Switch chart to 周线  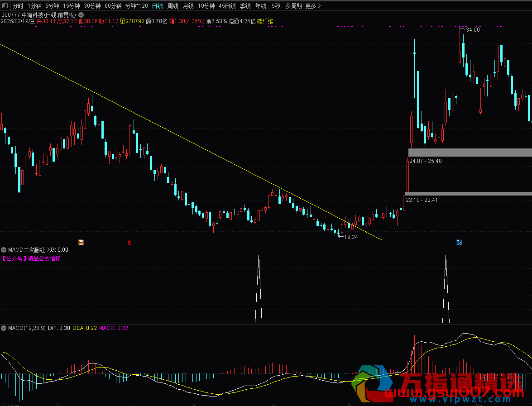coord(173,6)
